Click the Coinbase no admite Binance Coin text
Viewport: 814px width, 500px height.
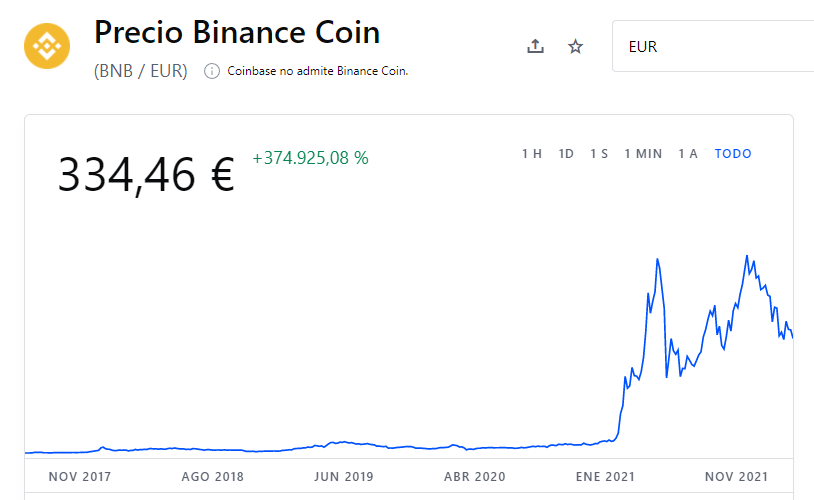tap(318, 71)
